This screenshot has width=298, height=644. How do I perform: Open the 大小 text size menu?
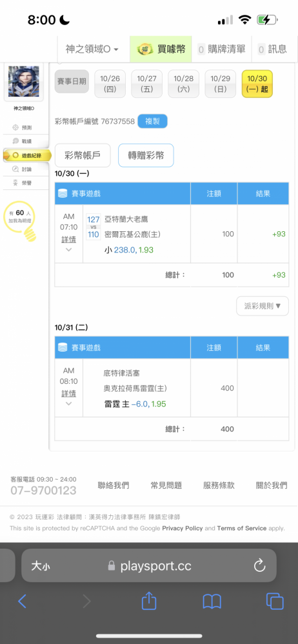point(41,566)
